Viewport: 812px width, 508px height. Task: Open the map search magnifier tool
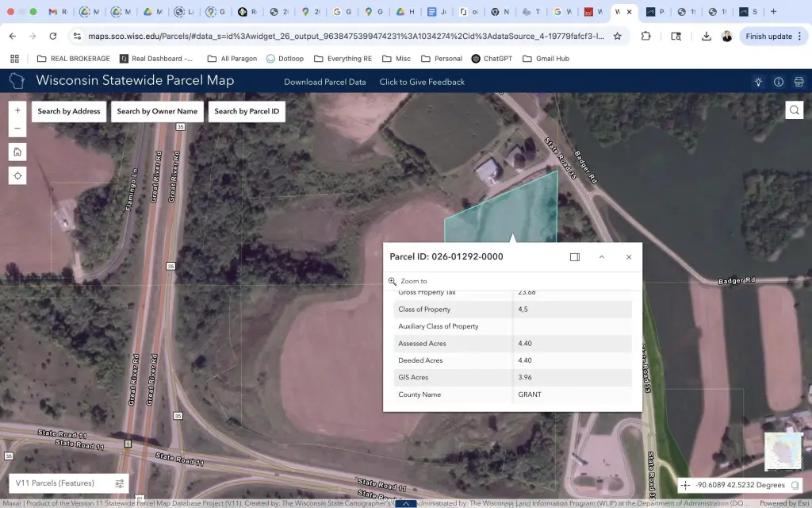click(794, 110)
